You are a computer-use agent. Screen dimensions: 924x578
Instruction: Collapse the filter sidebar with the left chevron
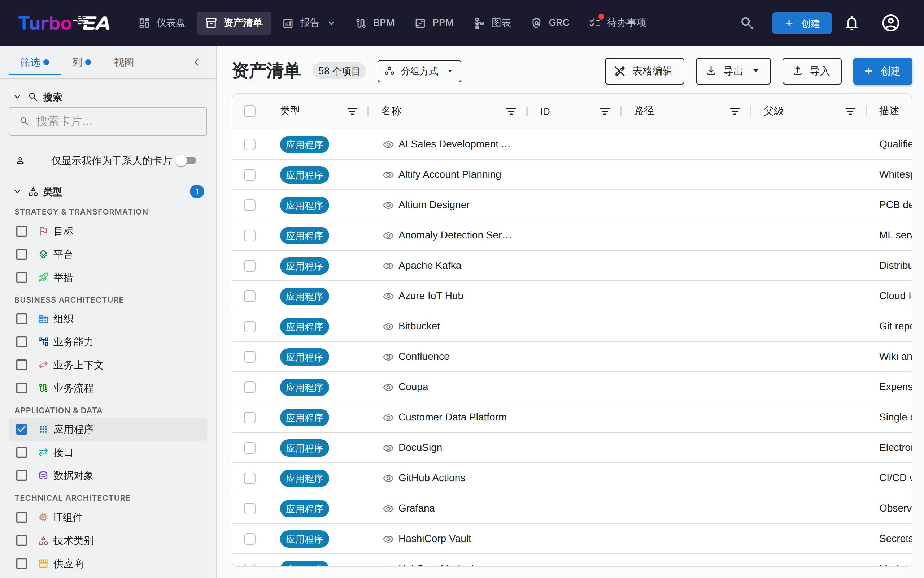pyautogui.click(x=197, y=62)
